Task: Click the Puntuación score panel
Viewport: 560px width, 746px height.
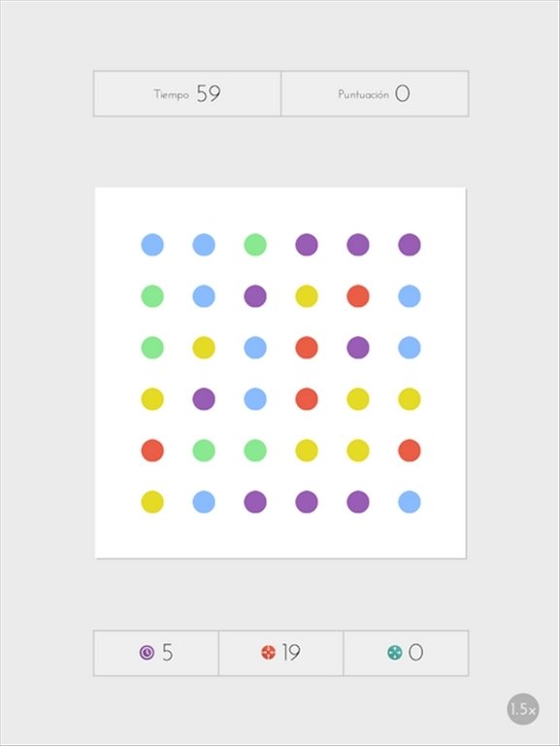Action: click(x=375, y=93)
